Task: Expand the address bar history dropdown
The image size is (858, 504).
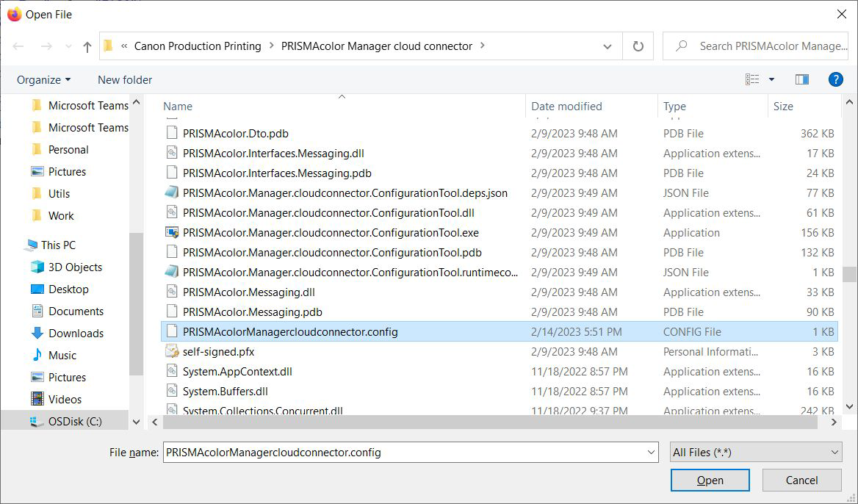Action: (608, 46)
